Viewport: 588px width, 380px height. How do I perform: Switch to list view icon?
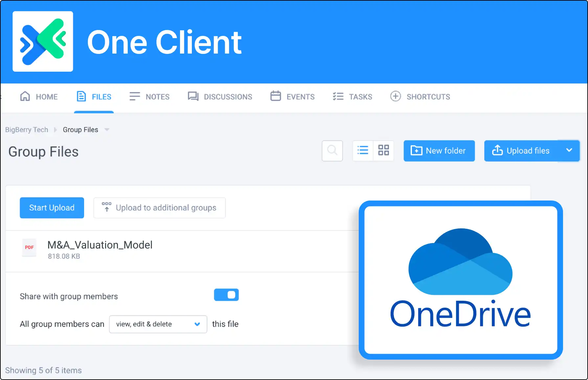coord(363,151)
